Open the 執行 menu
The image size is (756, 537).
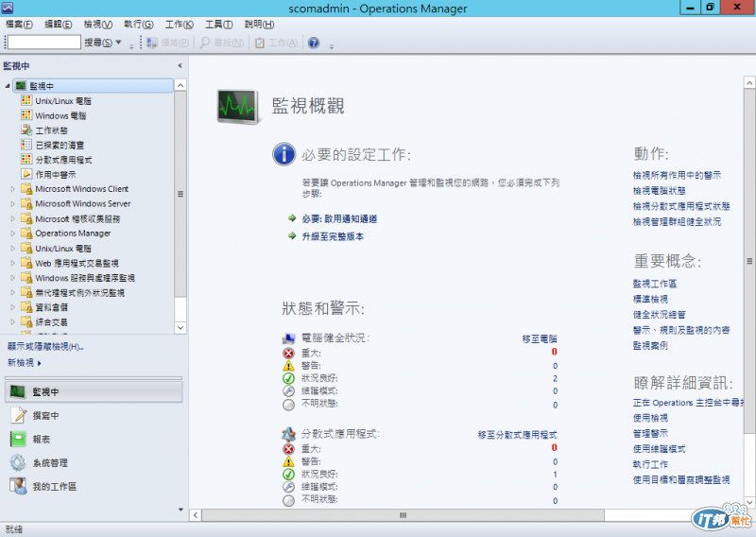point(138,25)
